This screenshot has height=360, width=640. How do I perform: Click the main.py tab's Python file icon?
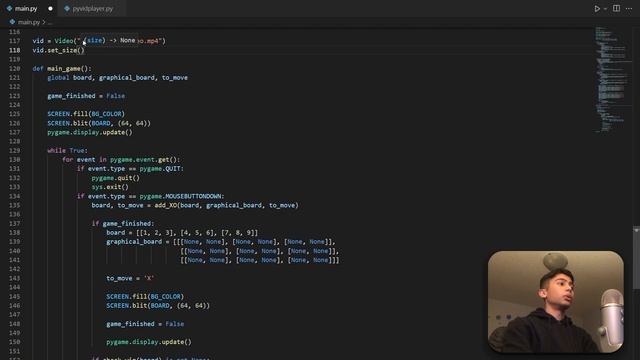(9, 8)
